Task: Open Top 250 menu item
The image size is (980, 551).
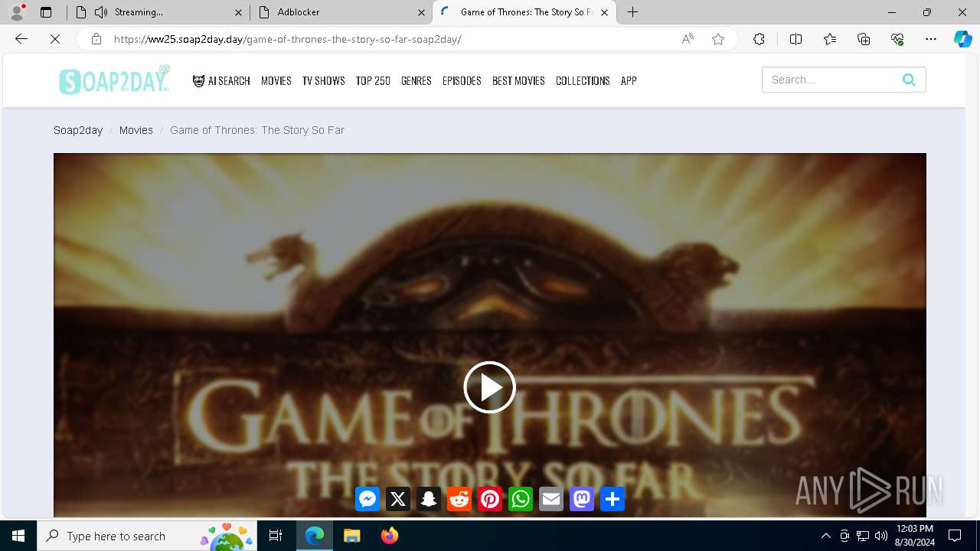Action: 373,80
